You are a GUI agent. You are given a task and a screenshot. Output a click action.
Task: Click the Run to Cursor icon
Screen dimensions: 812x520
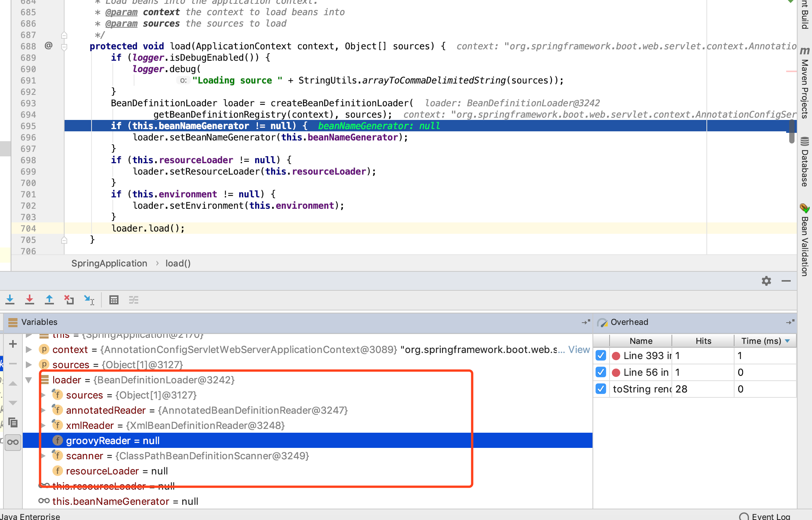point(89,300)
